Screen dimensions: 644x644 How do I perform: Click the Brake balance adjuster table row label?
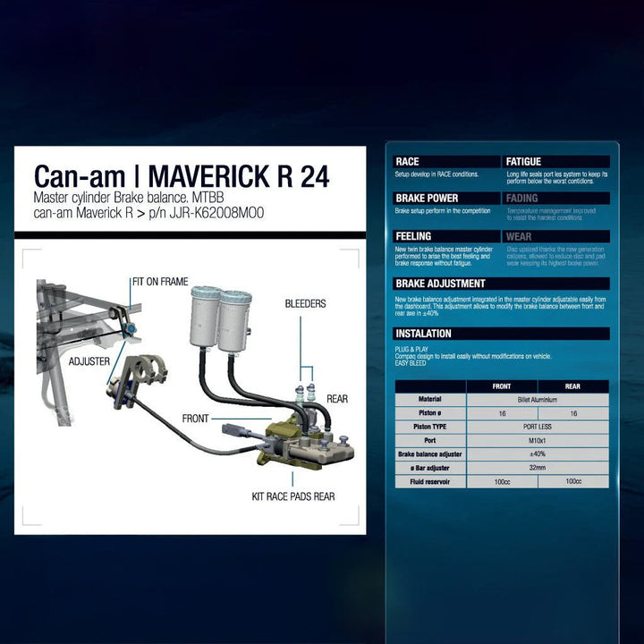[x=429, y=454]
